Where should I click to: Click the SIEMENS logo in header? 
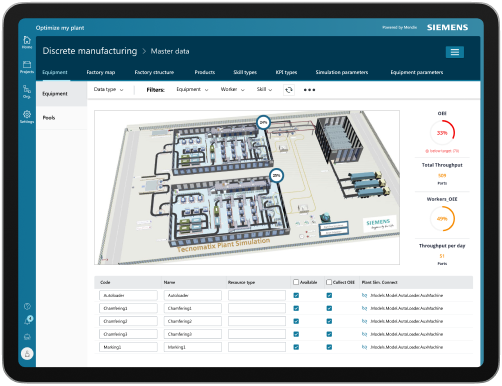[447, 27]
